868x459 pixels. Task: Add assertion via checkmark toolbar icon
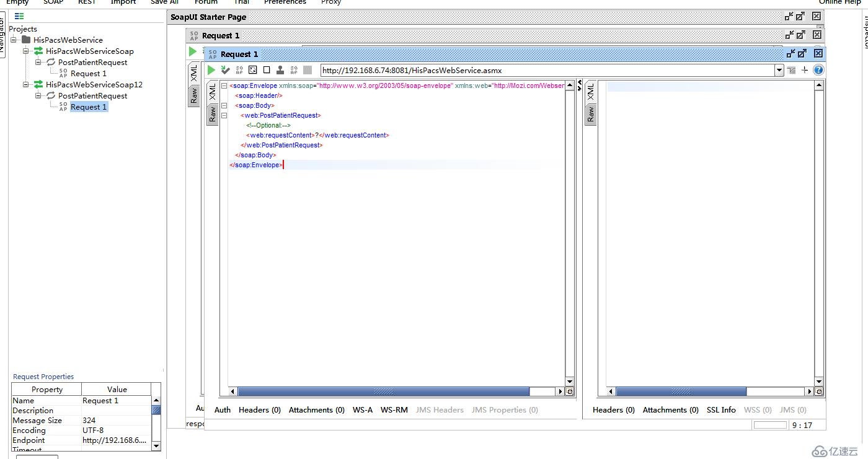click(x=226, y=70)
